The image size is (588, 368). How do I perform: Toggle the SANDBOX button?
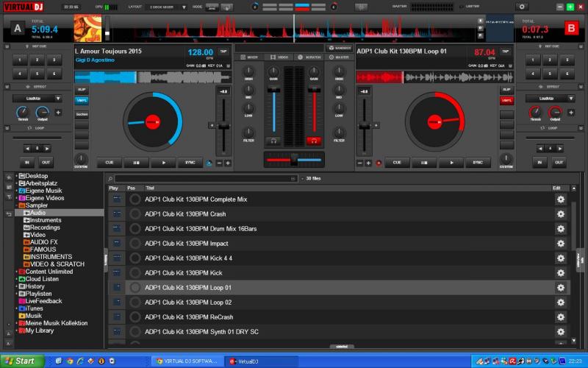[340, 48]
